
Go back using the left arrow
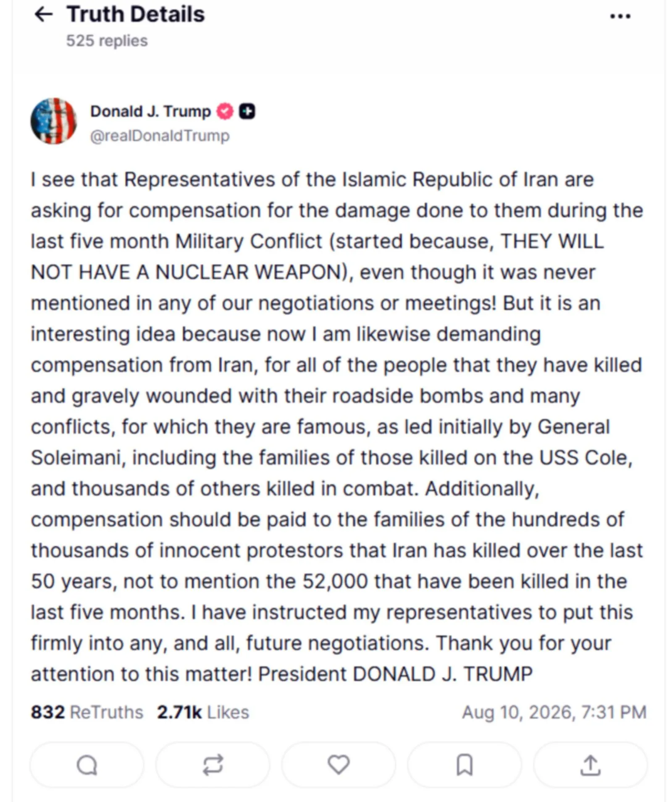tap(43, 15)
